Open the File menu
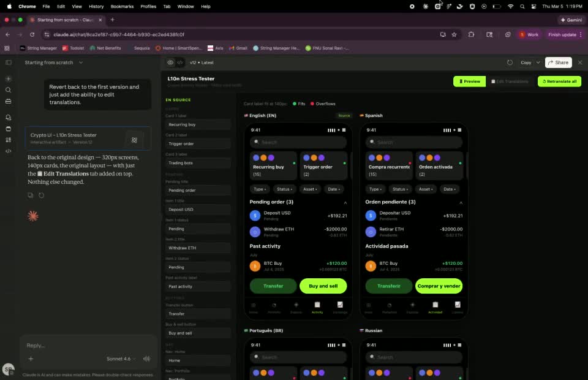 click(46, 6)
